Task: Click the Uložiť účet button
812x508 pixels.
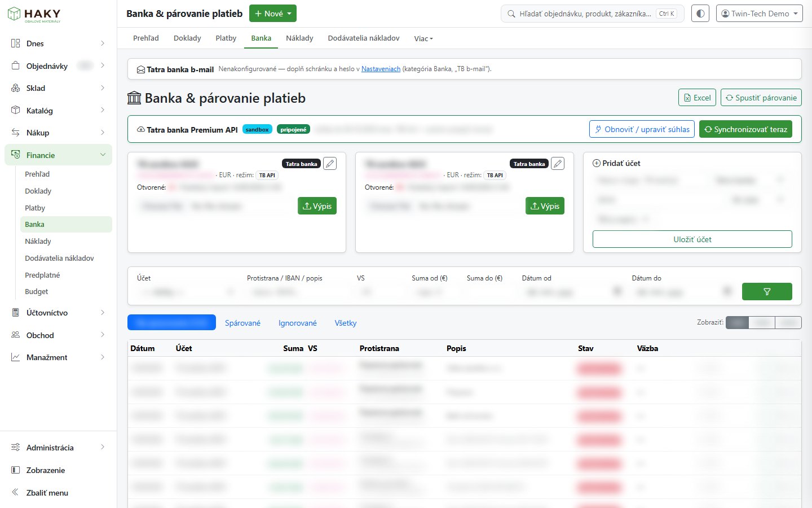Action: pos(692,239)
